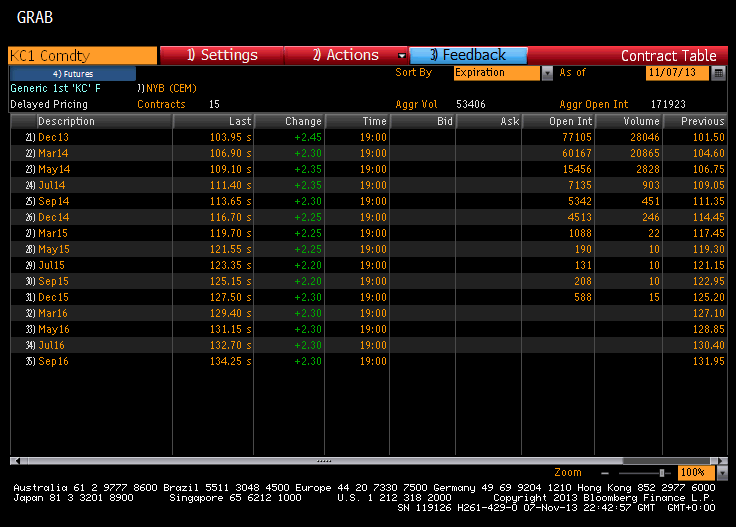Open the Mar14 contract row
736x527 pixels.
(368, 153)
